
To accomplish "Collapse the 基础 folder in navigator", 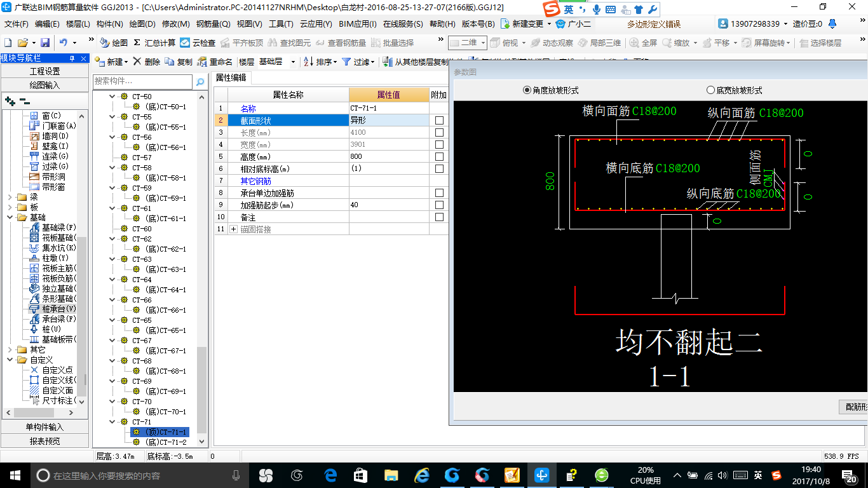I will click(x=11, y=217).
